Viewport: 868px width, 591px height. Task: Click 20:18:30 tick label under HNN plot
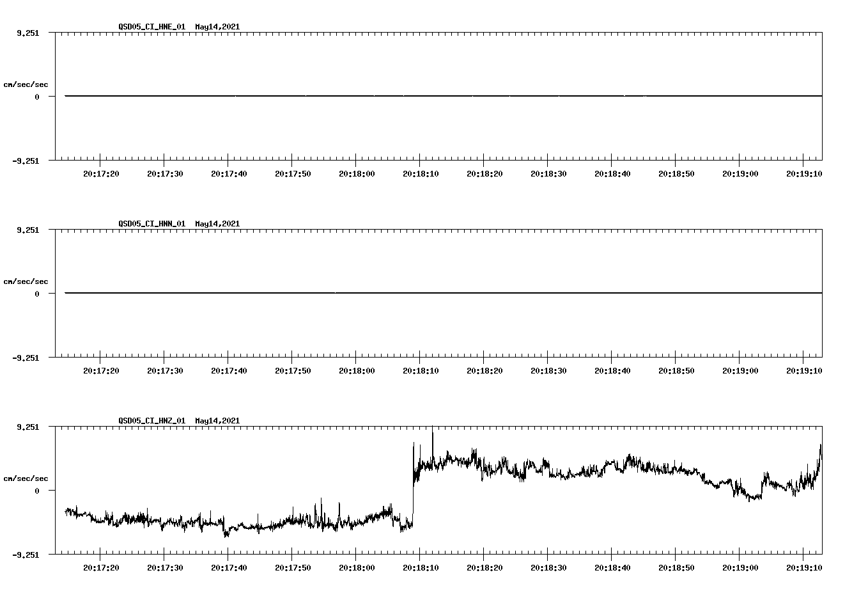pos(548,370)
